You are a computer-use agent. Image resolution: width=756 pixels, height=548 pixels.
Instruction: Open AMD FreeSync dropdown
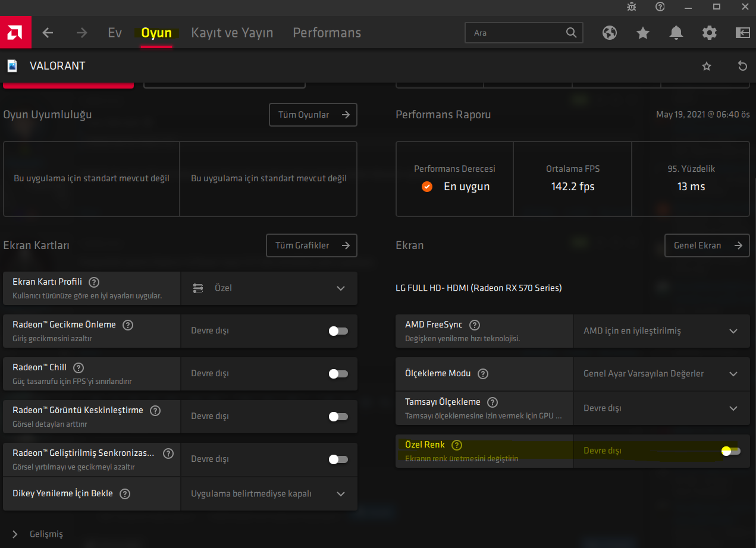point(661,331)
